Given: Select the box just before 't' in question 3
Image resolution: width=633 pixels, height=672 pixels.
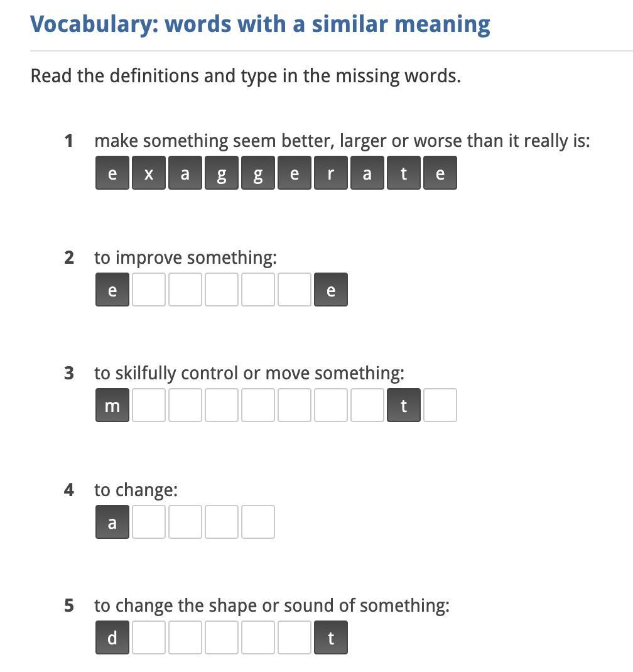Looking at the screenshot, I should pyautogui.click(x=367, y=405).
